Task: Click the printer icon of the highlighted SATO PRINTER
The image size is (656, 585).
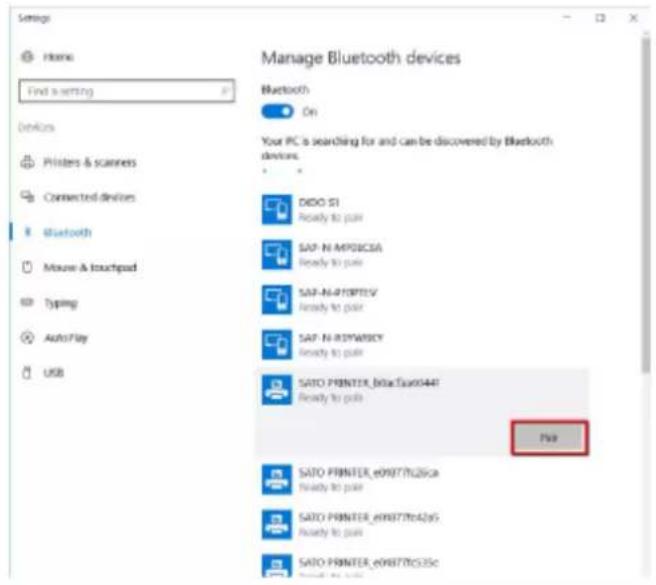Action: pyautogui.click(x=277, y=390)
